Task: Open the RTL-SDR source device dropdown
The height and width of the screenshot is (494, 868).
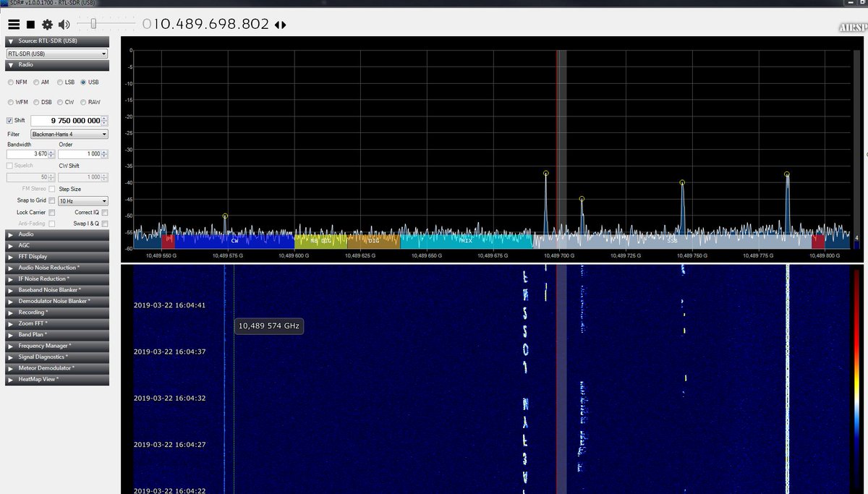Action: [x=56, y=51]
